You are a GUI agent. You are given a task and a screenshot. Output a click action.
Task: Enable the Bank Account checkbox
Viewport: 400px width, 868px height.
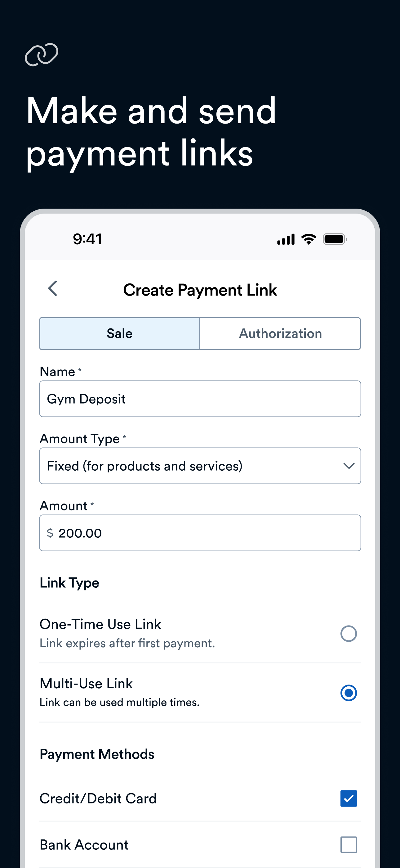tap(349, 845)
